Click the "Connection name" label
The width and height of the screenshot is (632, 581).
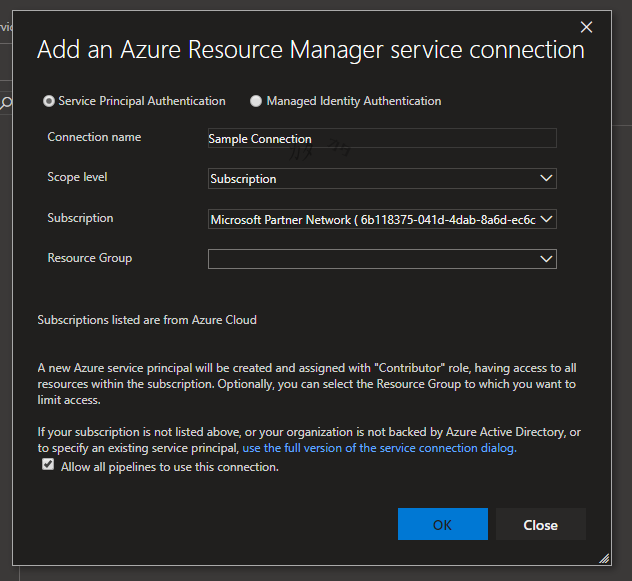pyautogui.click(x=94, y=137)
